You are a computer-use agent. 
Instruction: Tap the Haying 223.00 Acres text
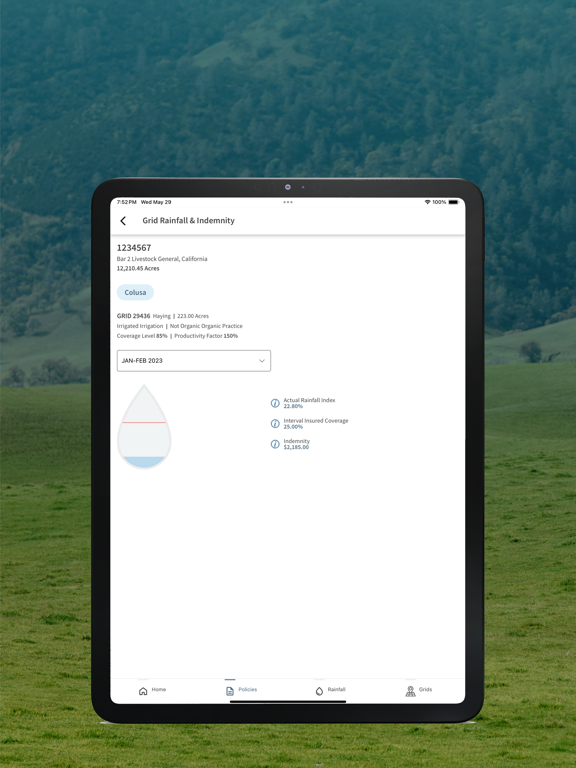181,316
